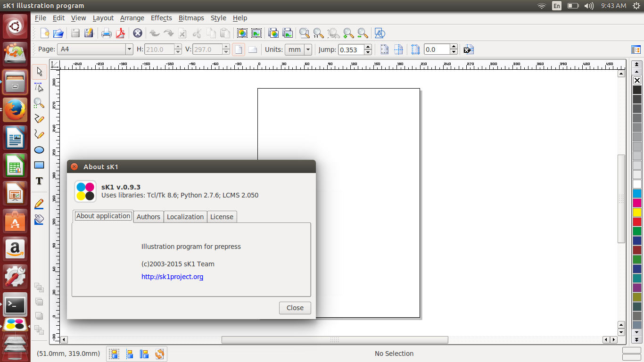644x362 pixels.
Task: Open the plugins panel icon at right
Action: tap(636, 49)
